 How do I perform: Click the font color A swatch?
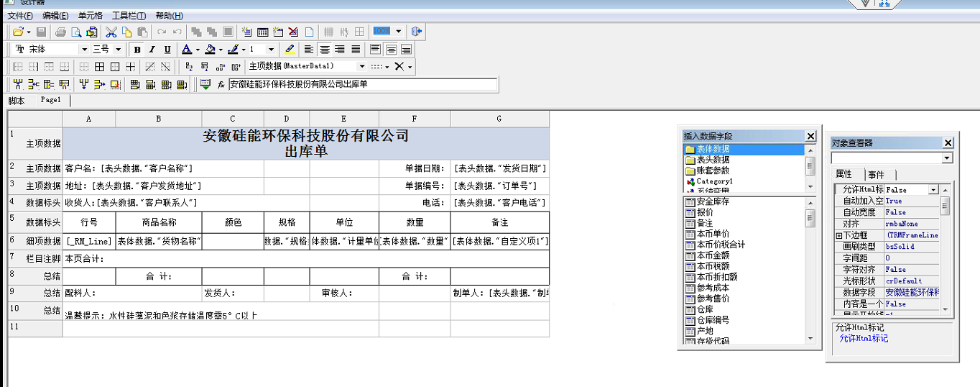tap(186, 50)
